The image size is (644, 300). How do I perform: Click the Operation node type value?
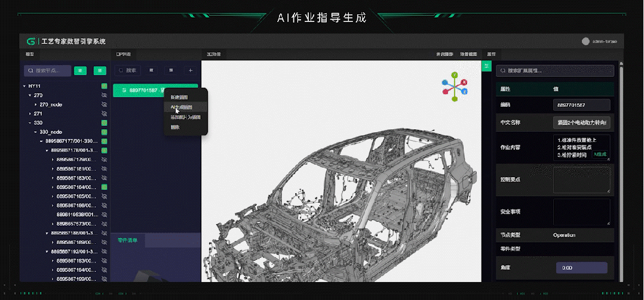pos(564,235)
